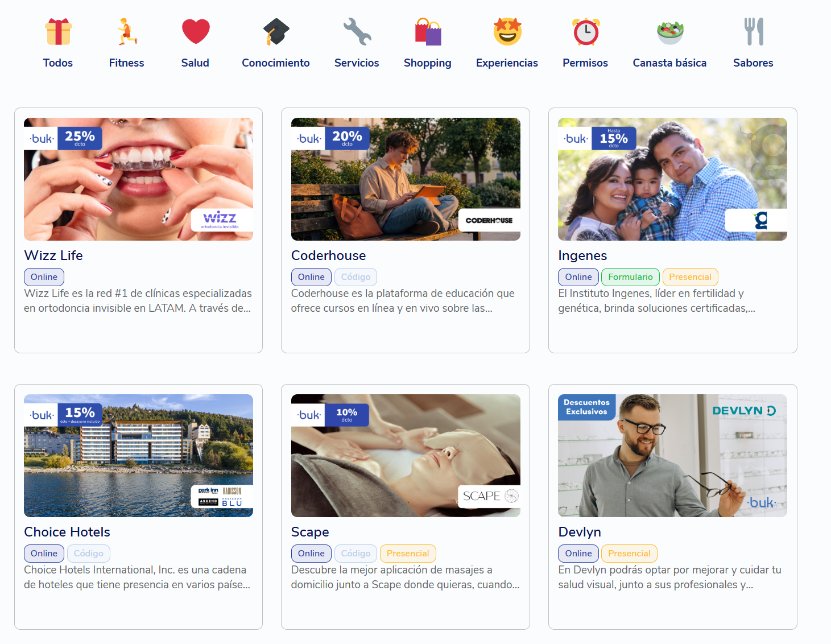This screenshot has width=831, height=644.
Task: Click the Coderhouse logo on the image
Action: [489, 220]
